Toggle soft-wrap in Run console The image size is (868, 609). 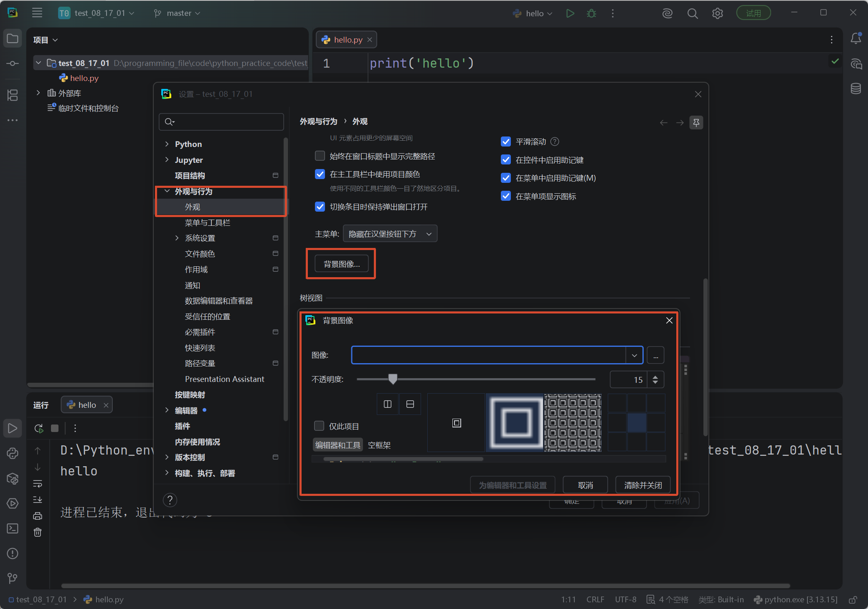(38, 483)
